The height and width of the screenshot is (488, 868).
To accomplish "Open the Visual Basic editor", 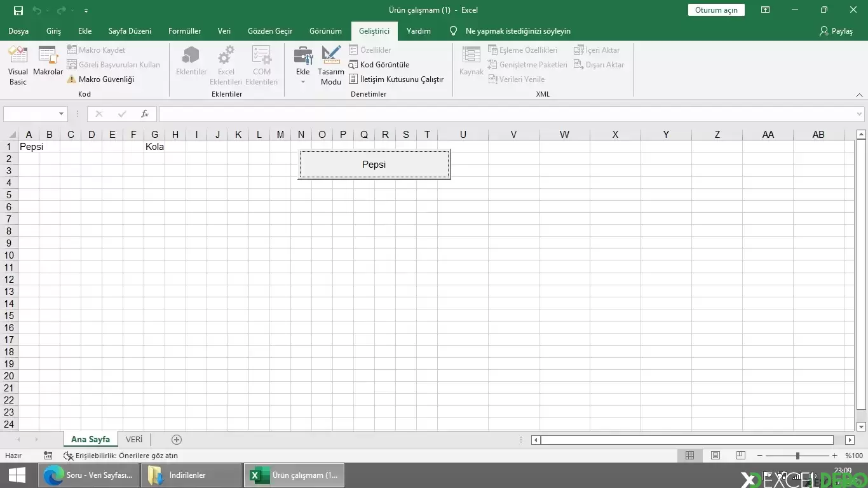I will (18, 65).
